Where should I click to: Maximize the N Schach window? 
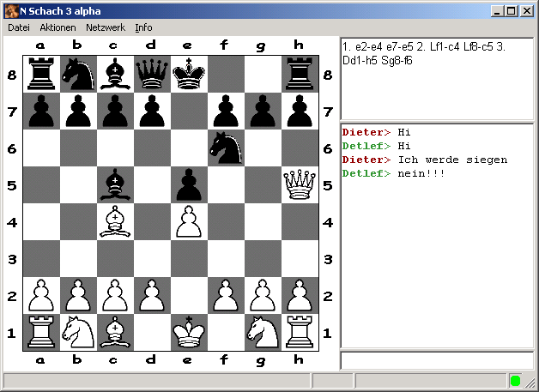pos(512,11)
